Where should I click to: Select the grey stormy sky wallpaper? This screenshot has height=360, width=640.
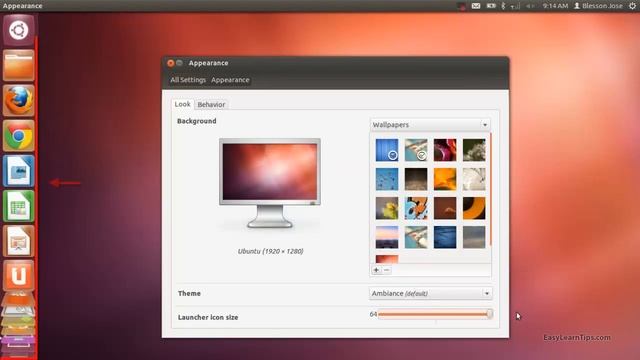point(474,237)
